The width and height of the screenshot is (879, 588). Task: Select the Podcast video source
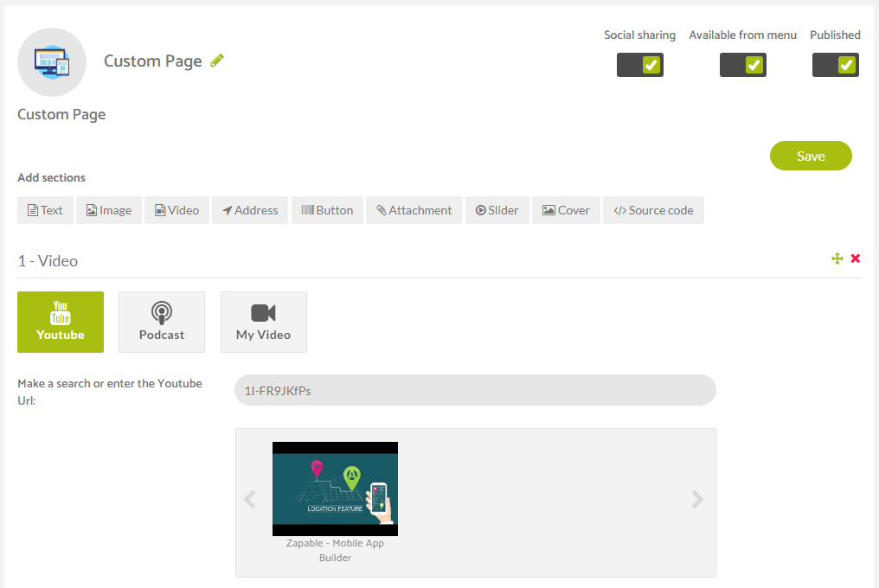pyautogui.click(x=162, y=322)
